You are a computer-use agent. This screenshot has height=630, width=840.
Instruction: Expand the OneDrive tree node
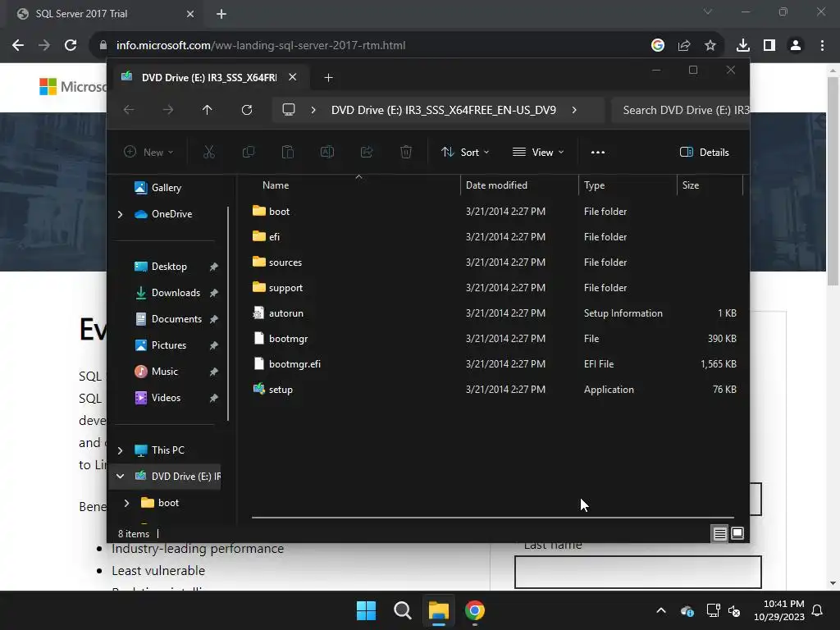click(x=120, y=214)
